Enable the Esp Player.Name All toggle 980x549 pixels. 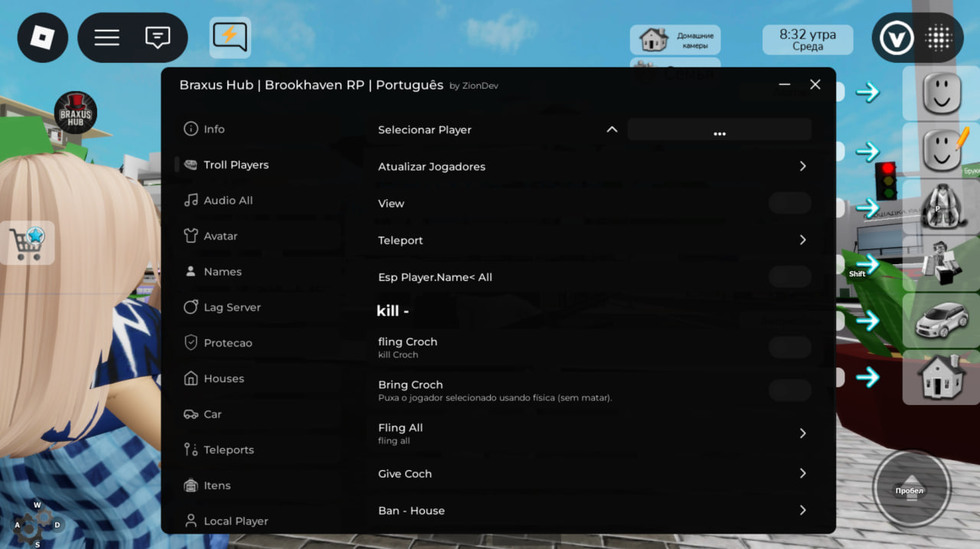789,277
